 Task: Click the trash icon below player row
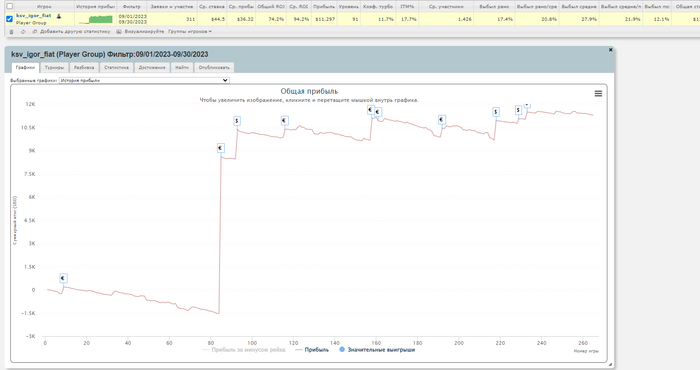tap(11, 32)
